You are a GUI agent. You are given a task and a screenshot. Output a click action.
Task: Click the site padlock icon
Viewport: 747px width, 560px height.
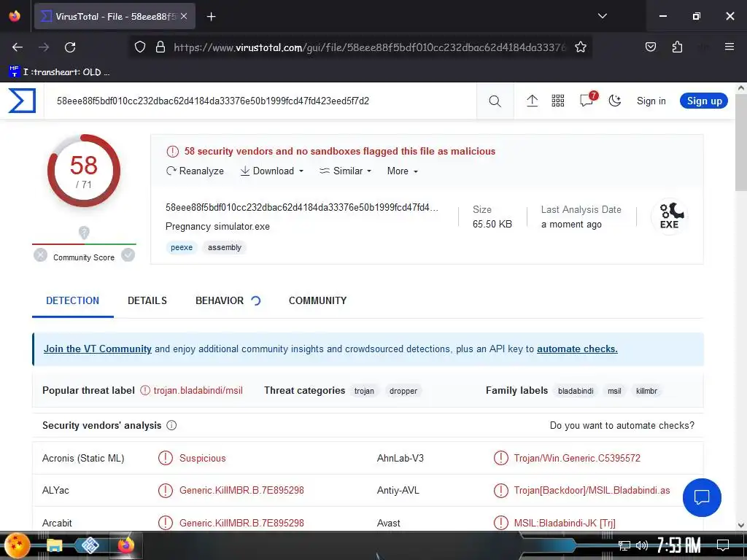click(x=160, y=47)
